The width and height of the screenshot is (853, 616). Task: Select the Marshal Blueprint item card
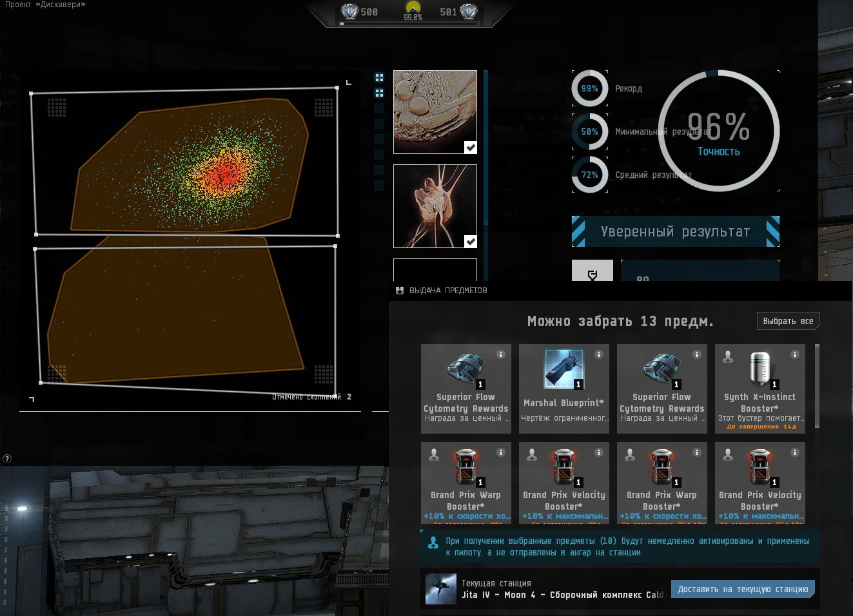(x=564, y=389)
